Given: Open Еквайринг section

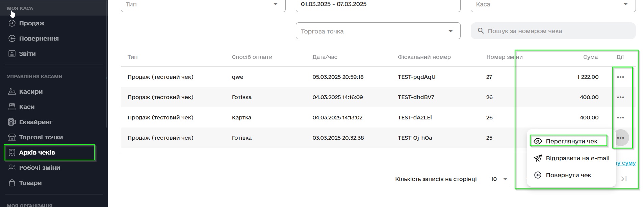Looking at the screenshot, I should (36, 122).
